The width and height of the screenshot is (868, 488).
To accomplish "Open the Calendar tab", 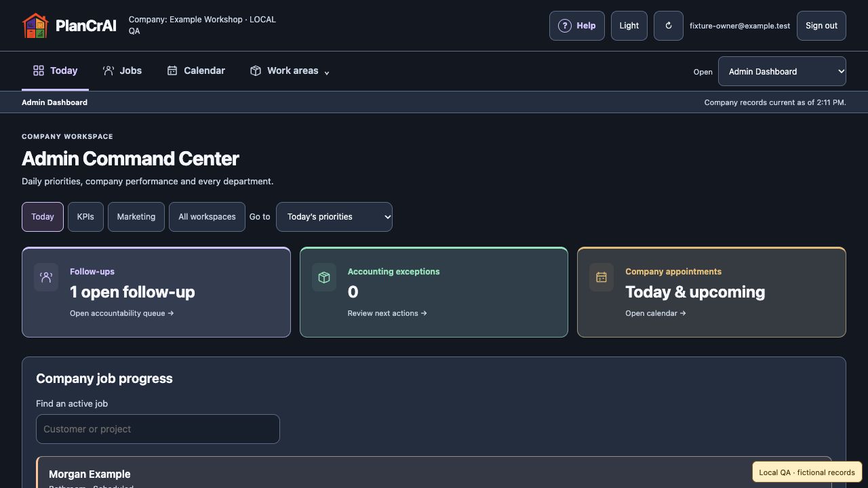I will 196,70.
